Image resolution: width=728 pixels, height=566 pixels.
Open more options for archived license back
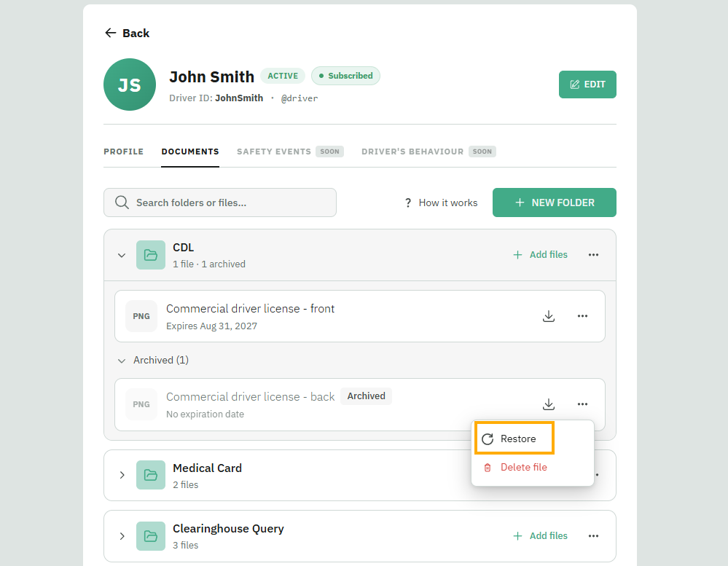[x=582, y=404]
